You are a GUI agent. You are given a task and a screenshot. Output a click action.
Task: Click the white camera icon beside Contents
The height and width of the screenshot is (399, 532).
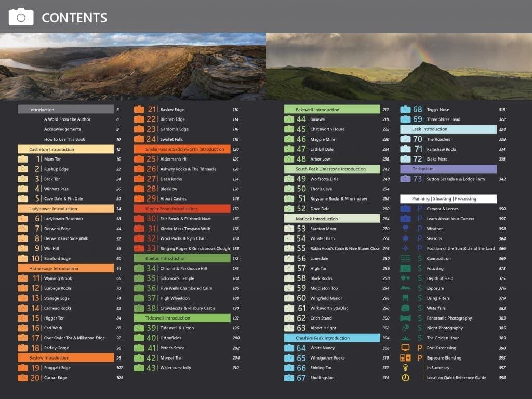tap(21, 17)
